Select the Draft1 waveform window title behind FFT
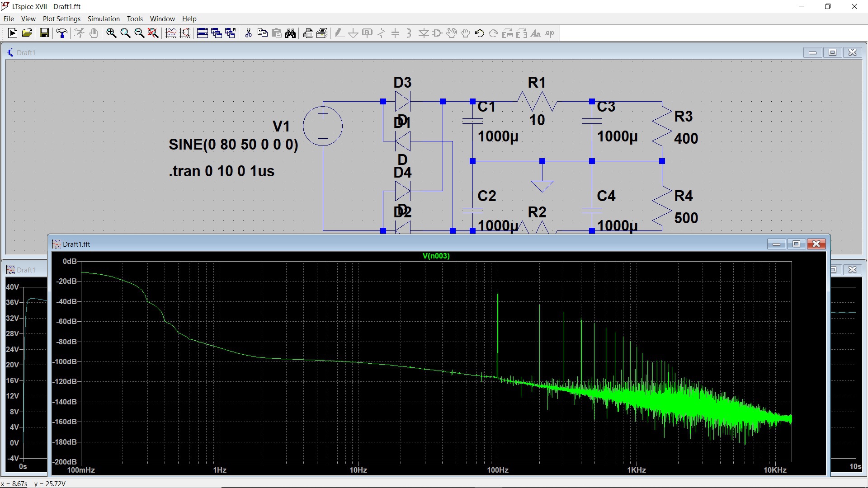Screen dimensions: 868x488 tap(25, 270)
